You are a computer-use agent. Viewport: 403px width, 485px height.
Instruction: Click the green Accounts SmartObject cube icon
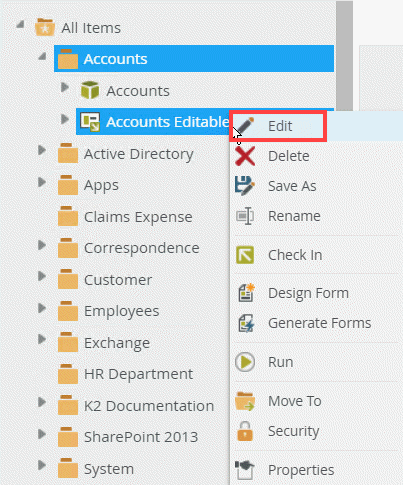[90, 90]
